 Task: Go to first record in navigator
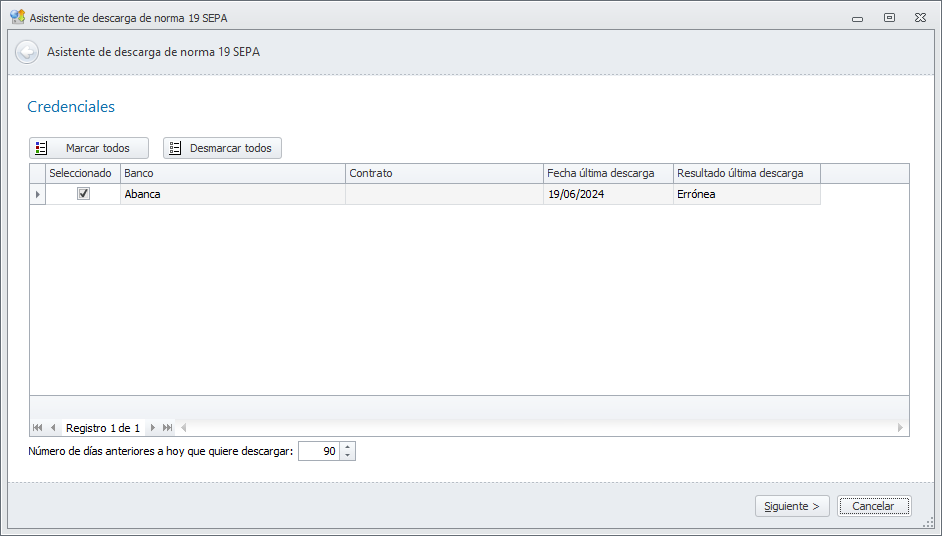[37, 428]
